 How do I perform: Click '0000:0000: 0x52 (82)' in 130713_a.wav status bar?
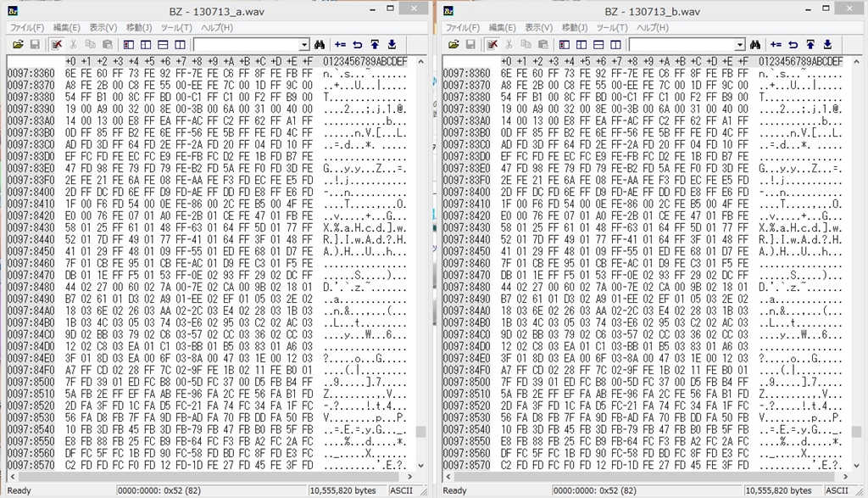click(x=159, y=490)
